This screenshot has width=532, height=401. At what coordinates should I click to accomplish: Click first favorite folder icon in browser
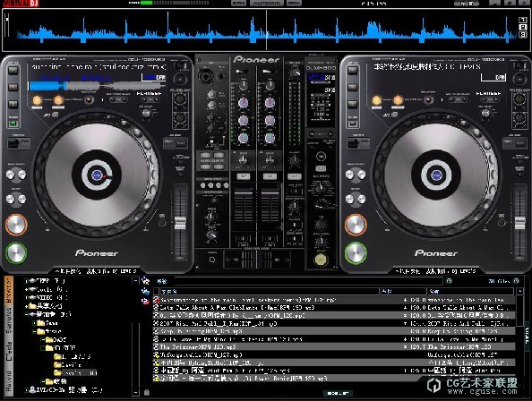145,281
